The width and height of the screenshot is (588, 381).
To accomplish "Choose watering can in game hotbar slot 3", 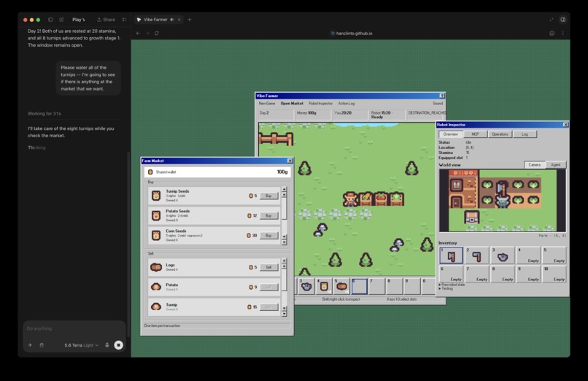I will click(306, 287).
